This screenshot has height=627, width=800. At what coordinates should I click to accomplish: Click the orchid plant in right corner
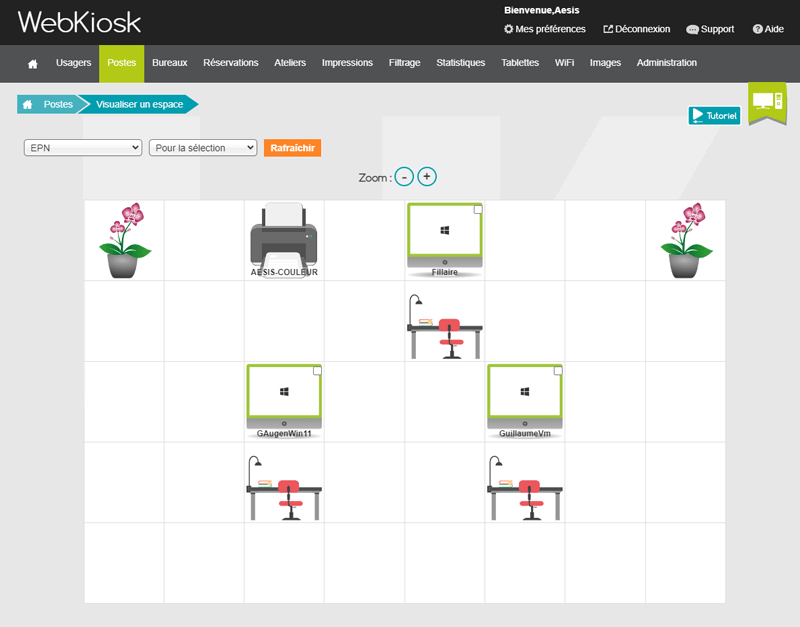coord(686,240)
